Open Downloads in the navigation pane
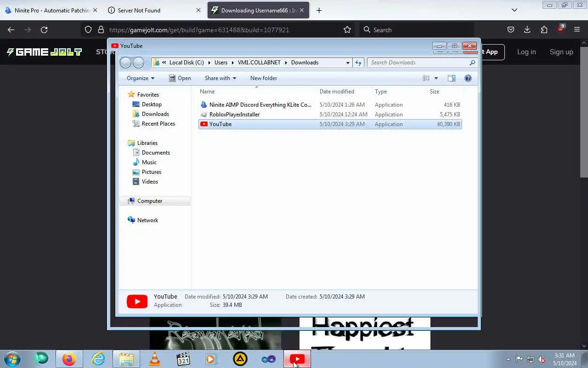The width and height of the screenshot is (588, 368). 155,114
